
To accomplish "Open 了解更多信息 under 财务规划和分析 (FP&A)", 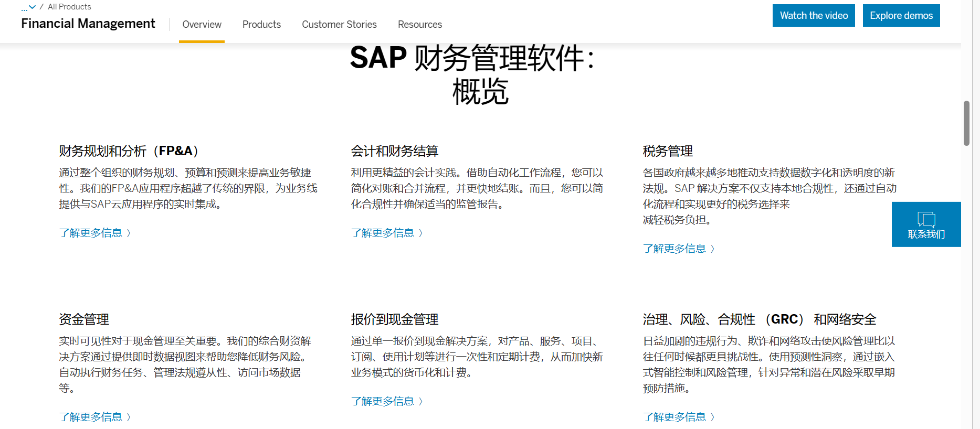I will coord(95,233).
